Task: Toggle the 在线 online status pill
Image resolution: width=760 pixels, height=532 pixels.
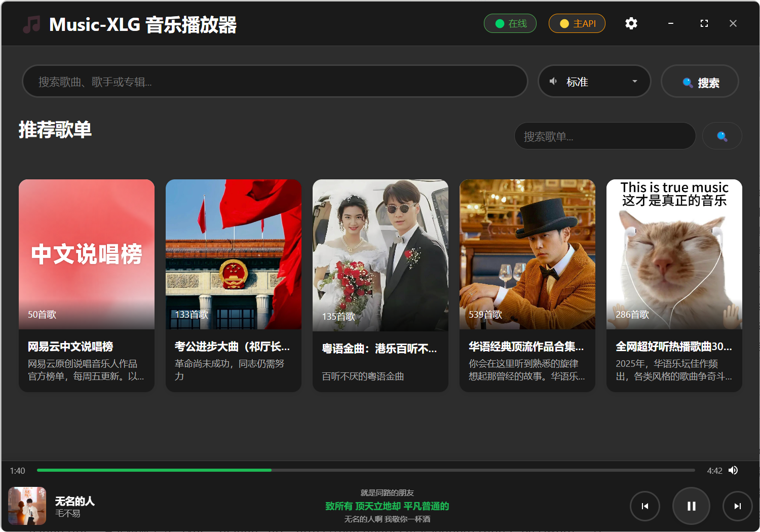Action: [510, 23]
